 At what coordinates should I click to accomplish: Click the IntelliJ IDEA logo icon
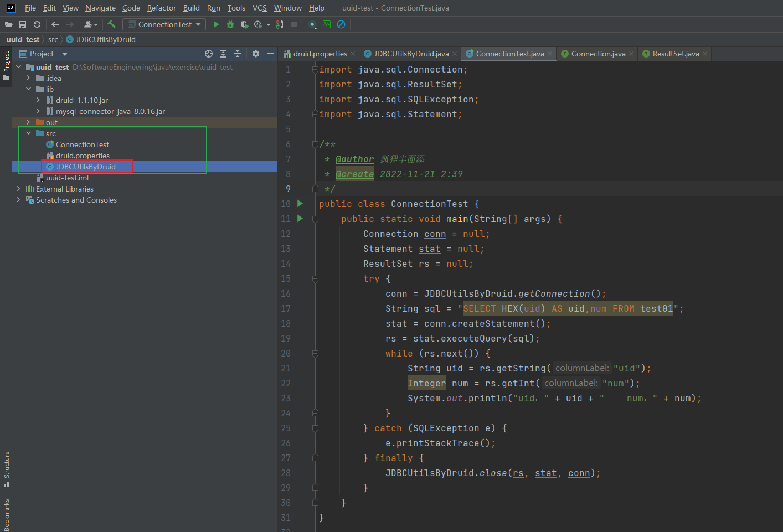click(11, 8)
